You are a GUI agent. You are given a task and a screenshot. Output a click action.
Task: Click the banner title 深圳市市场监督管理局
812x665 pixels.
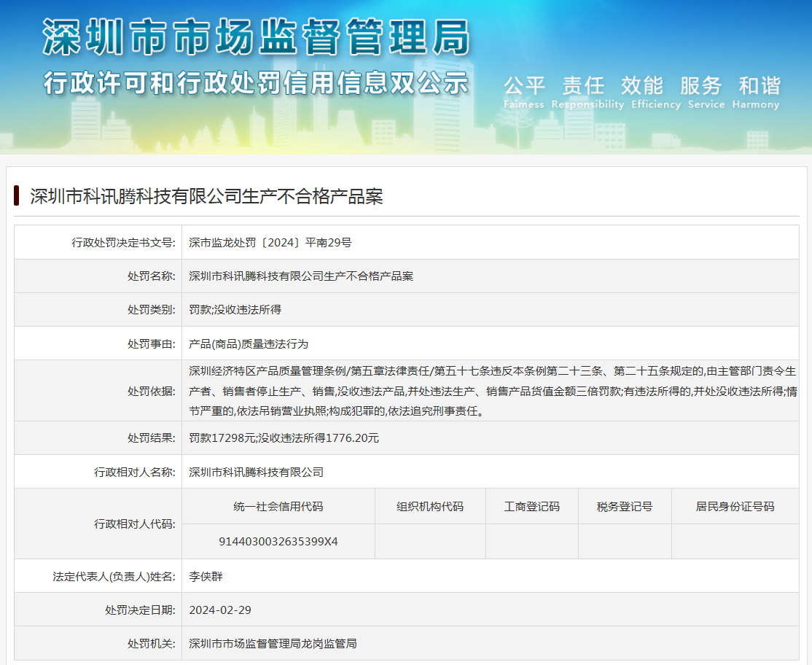click(256, 37)
